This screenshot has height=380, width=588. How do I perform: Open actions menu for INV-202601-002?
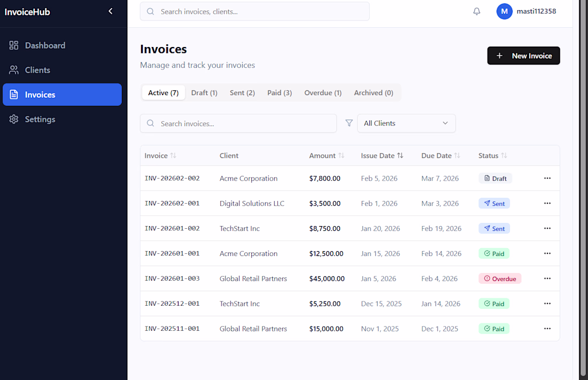point(547,228)
